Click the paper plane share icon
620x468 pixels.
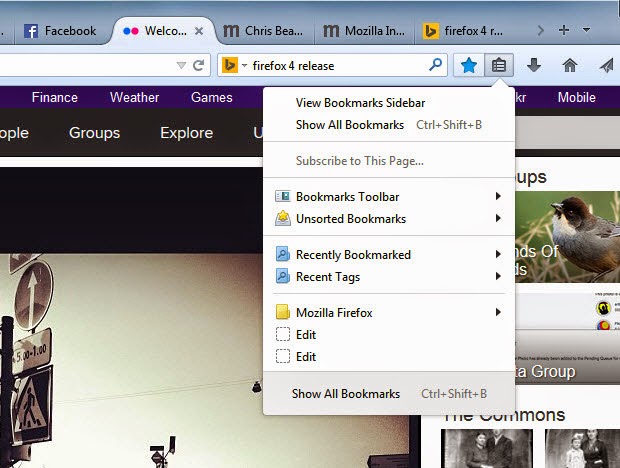[606, 65]
